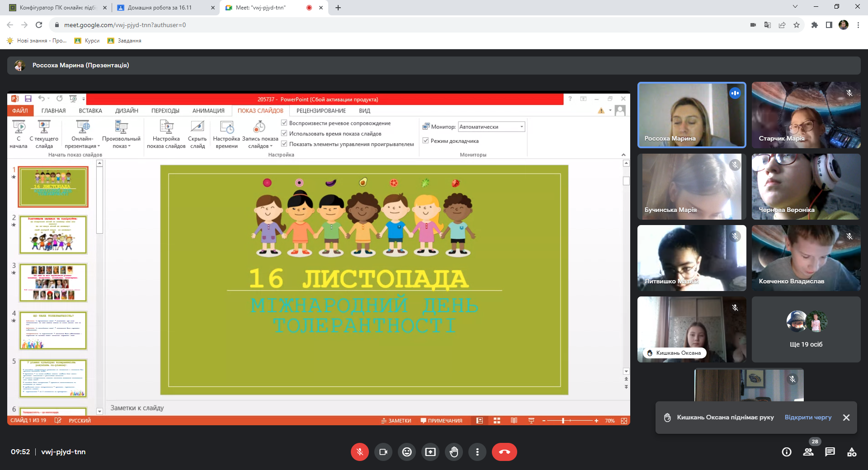This screenshot has width=868, height=470.
Task: Click the Відкрити чергу link
Action: [x=808, y=417]
